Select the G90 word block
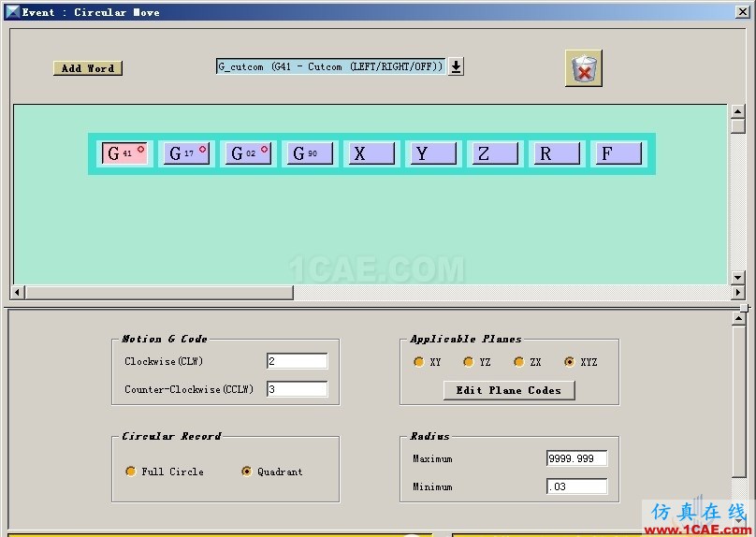 pyautogui.click(x=310, y=153)
